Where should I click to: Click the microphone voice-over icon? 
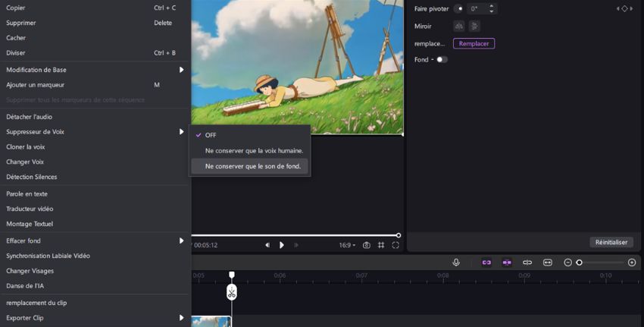click(x=456, y=263)
